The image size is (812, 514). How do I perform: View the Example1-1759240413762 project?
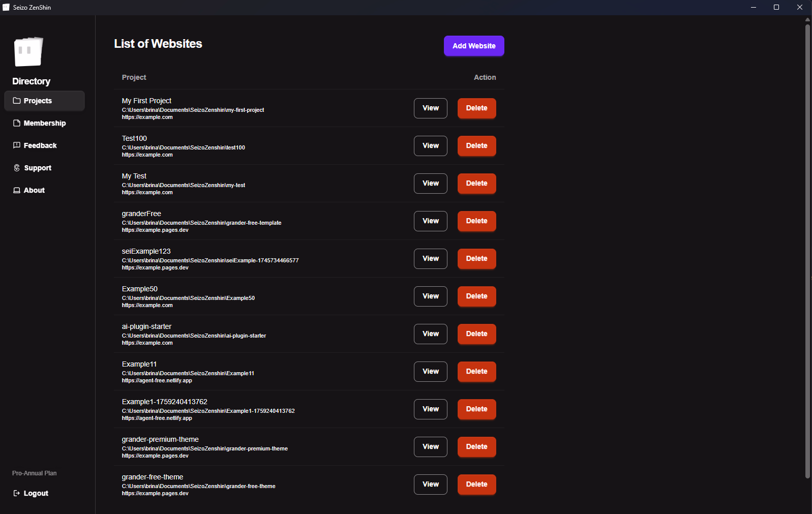[x=431, y=409]
